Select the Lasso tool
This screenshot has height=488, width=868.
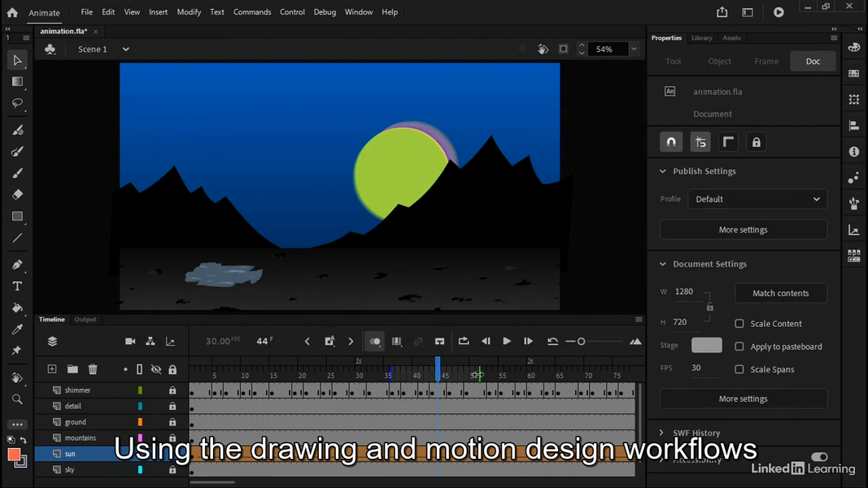(x=18, y=103)
